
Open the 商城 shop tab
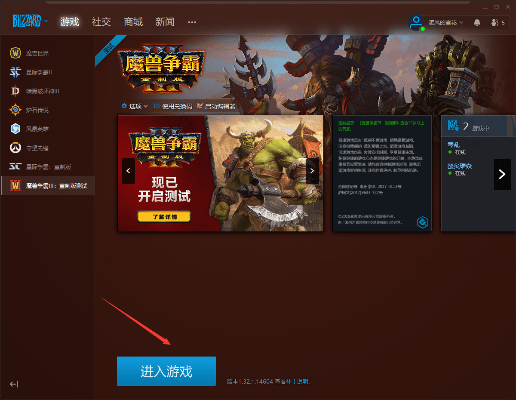pos(133,22)
